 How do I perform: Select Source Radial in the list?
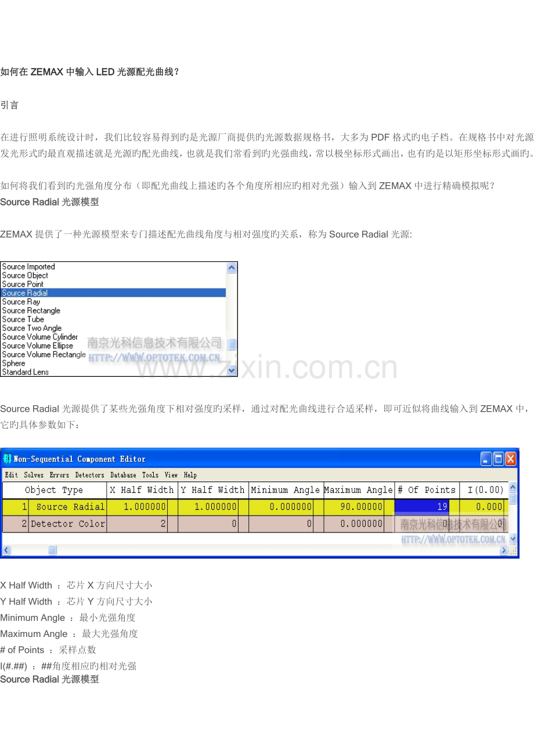click(x=25, y=293)
